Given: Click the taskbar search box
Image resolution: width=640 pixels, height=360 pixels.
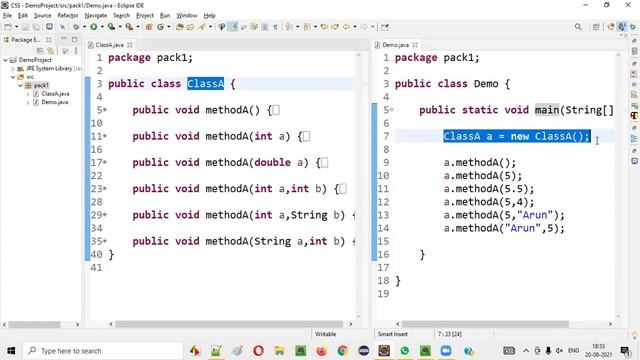Looking at the screenshot, I should (103, 351).
